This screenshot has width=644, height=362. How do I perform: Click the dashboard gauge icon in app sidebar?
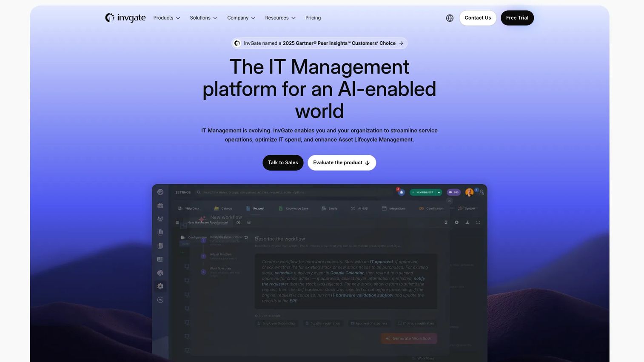(x=160, y=192)
